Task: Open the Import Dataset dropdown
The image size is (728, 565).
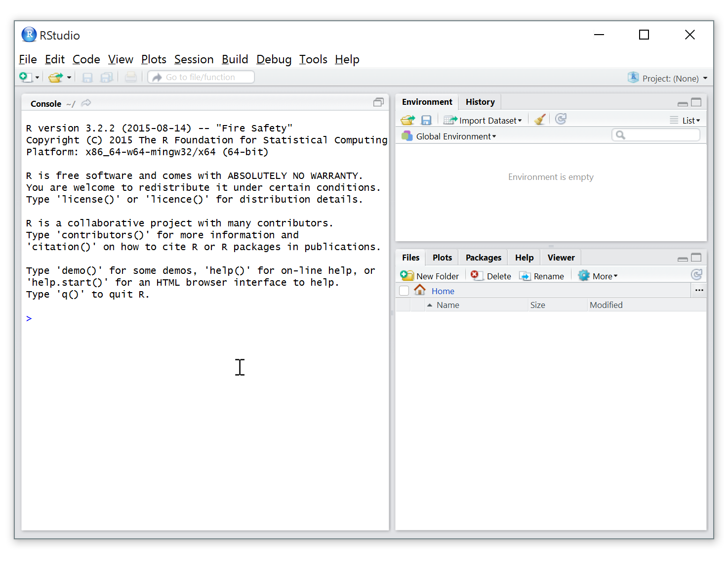Action: [x=483, y=120]
